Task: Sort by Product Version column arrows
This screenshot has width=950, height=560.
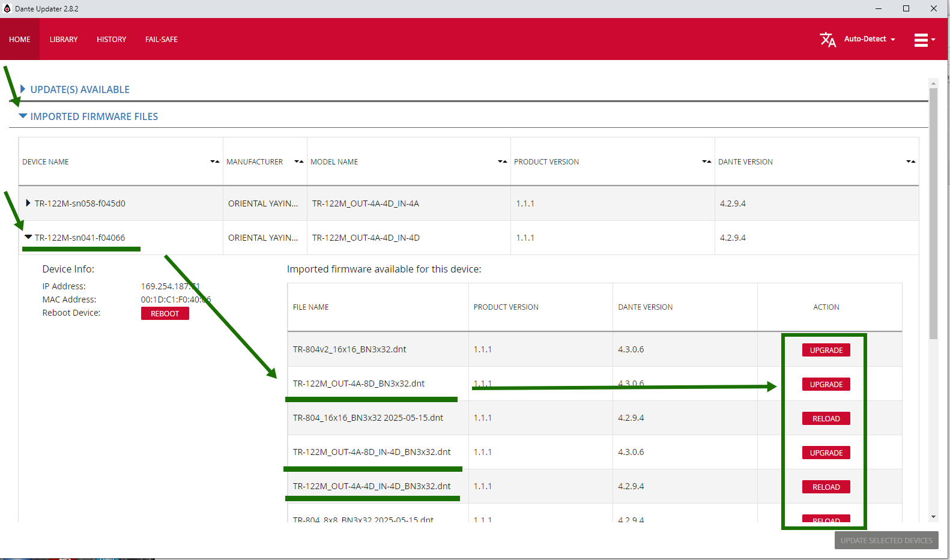Action: tap(706, 162)
